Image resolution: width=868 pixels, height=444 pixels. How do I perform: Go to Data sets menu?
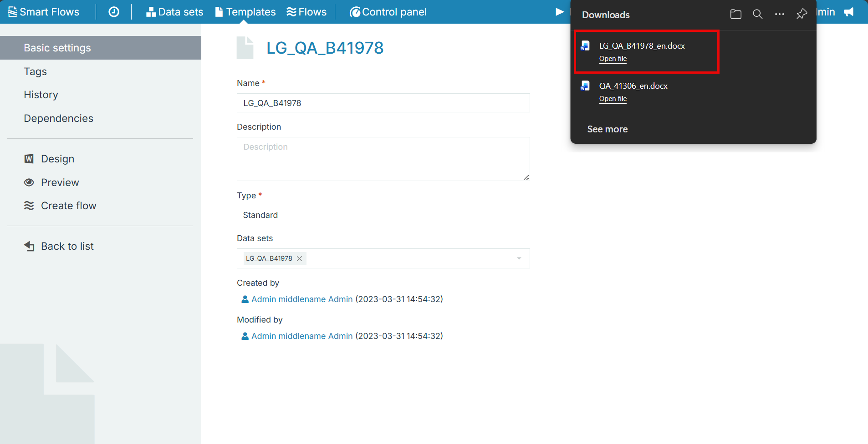pos(174,12)
